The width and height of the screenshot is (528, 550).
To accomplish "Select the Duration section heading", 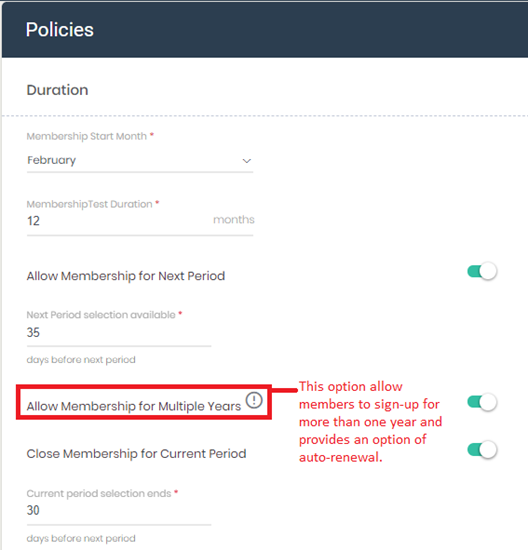I will (57, 90).
